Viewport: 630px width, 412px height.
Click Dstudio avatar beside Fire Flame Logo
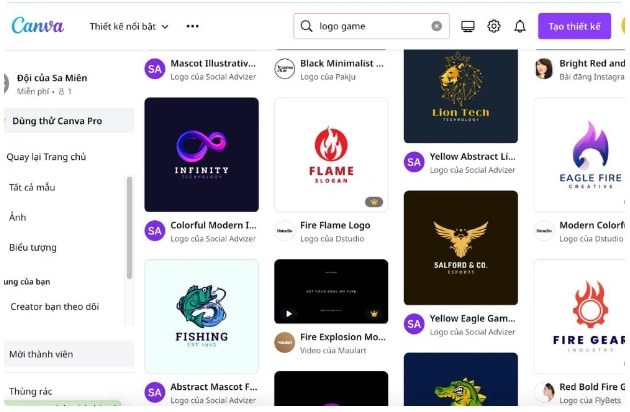284,231
